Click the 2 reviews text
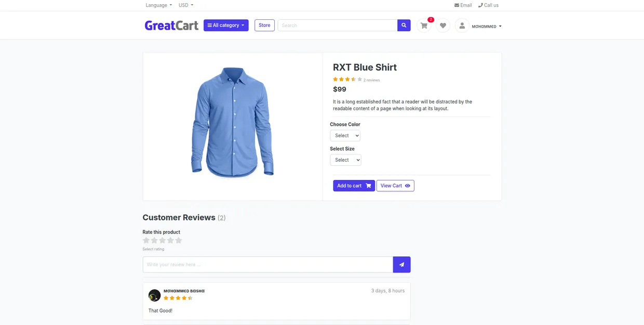Screen dimensions: 644x325 click(x=372, y=80)
